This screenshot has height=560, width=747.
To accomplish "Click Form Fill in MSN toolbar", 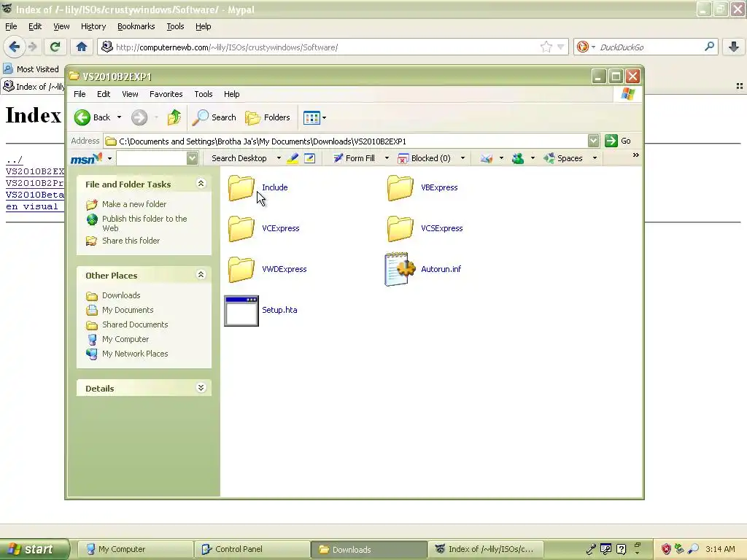I will coord(354,158).
